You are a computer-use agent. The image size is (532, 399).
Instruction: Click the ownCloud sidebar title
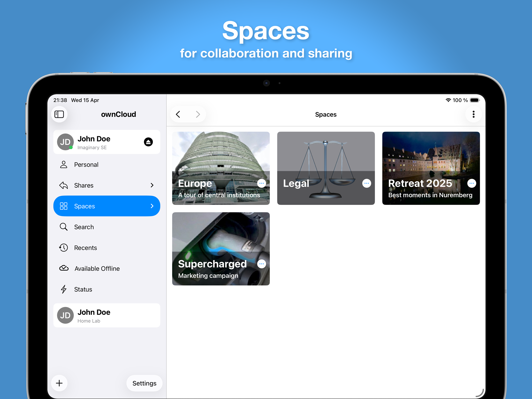(x=119, y=114)
